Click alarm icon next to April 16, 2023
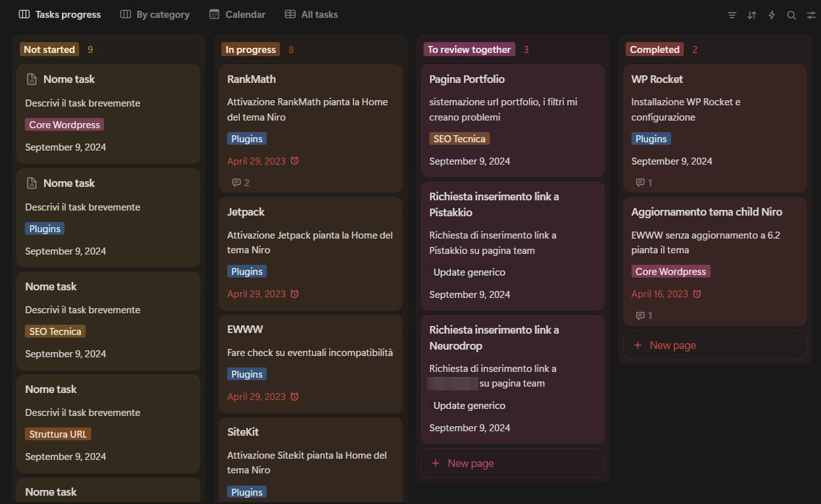 click(697, 294)
